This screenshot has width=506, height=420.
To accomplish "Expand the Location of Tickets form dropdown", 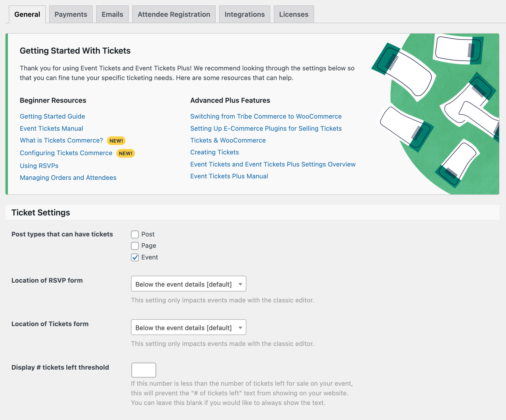I will pos(188,327).
